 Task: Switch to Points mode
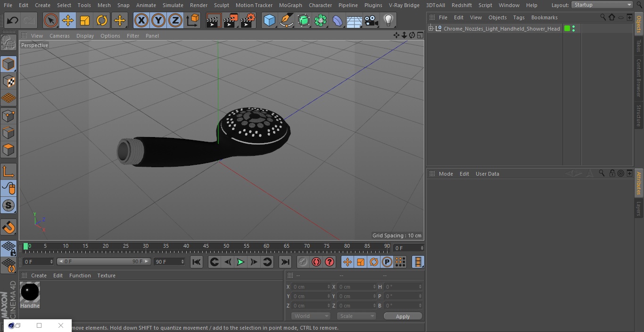tap(8, 116)
